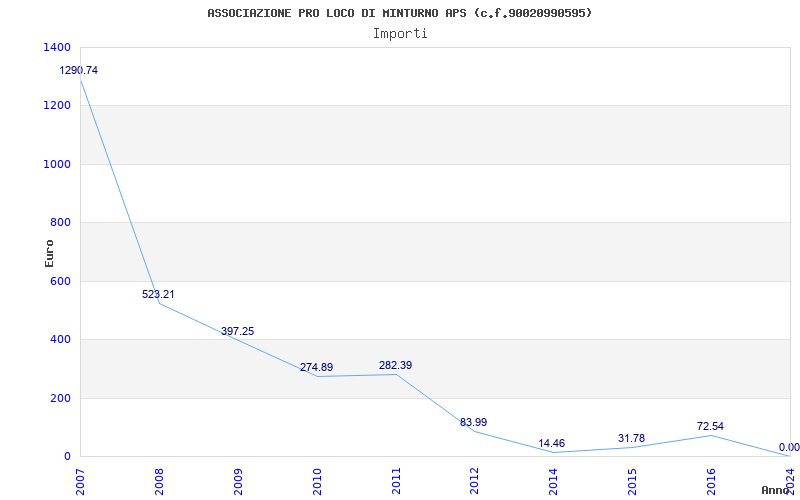Select the 1290.74 data label
800x500 pixels.
pos(79,70)
